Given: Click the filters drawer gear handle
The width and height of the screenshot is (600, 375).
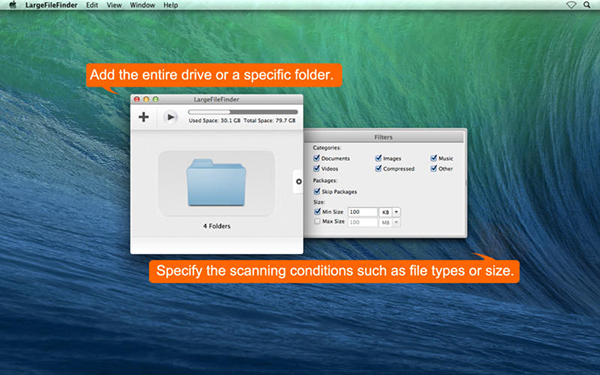Looking at the screenshot, I should pos(299,182).
